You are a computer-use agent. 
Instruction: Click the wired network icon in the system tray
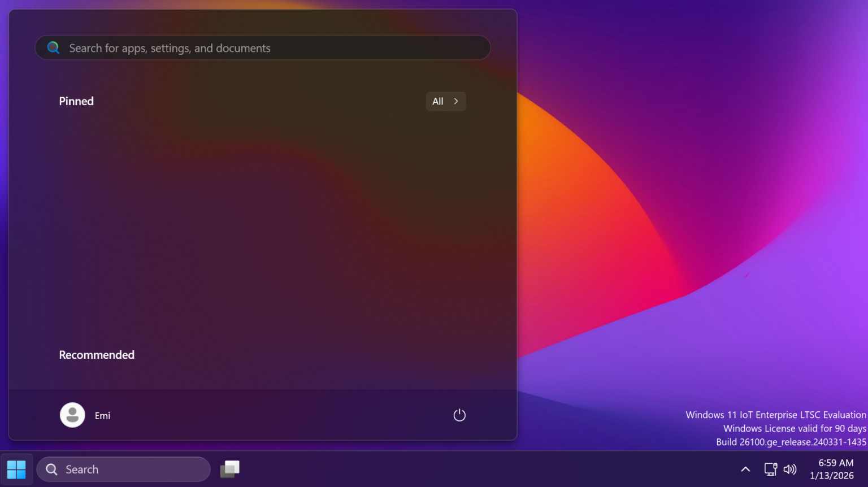(770, 469)
